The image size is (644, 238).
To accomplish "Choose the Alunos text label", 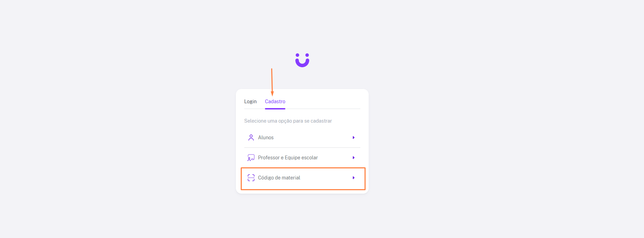I will 266,138.
